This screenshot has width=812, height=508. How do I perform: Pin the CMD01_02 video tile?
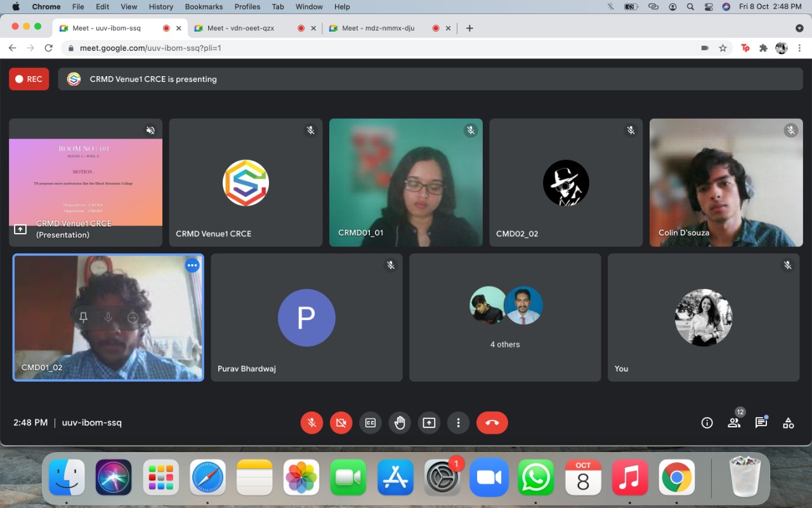pyautogui.click(x=83, y=317)
